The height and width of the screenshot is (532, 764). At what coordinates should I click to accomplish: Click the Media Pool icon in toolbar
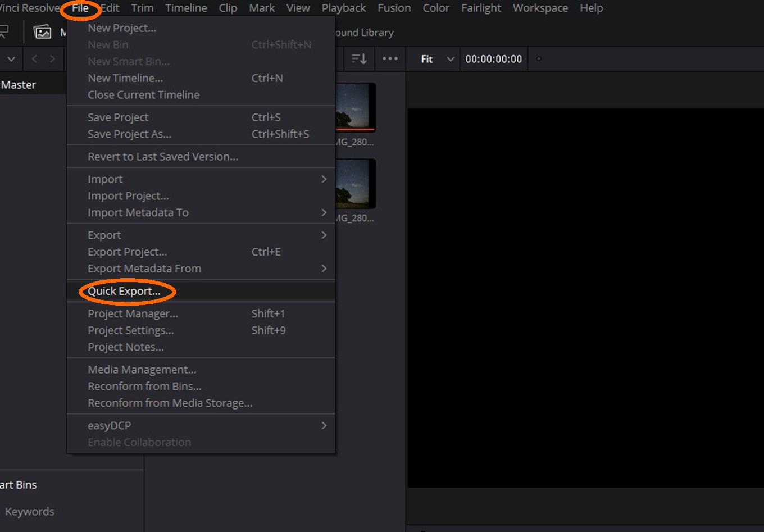tap(42, 32)
